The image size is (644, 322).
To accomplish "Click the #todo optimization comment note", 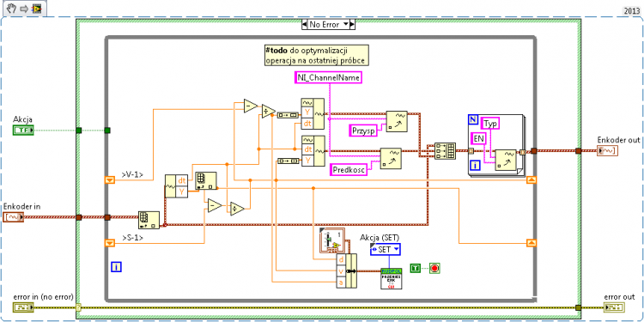I will tap(315, 56).
